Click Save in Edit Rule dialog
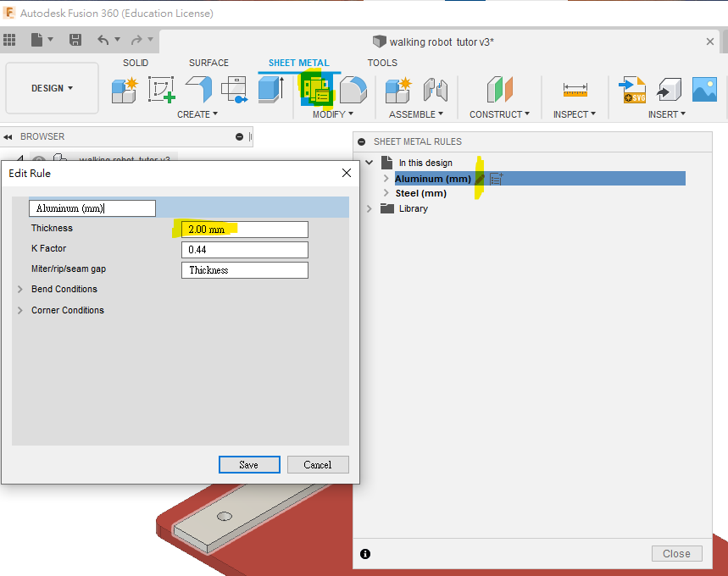Image resolution: width=728 pixels, height=576 pixels. coord(248,464)
